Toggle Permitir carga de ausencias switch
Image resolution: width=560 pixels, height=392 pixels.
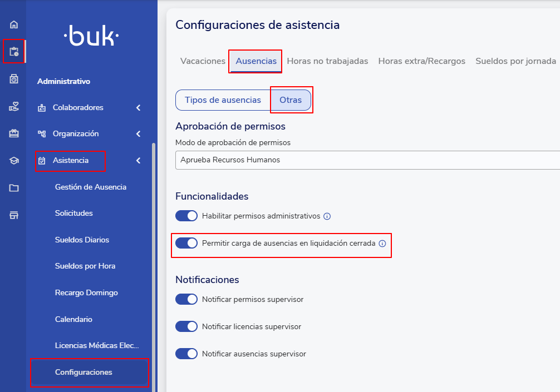point(186,243)
